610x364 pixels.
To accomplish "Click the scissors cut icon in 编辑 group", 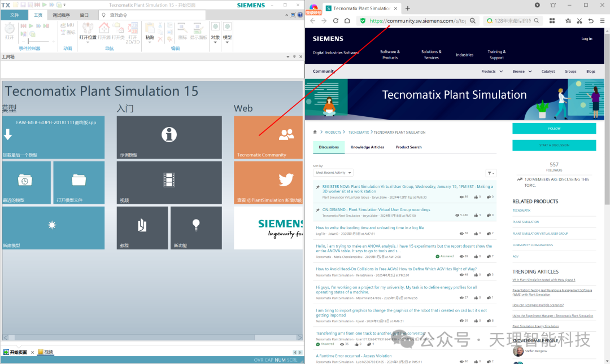I will 160,25.
